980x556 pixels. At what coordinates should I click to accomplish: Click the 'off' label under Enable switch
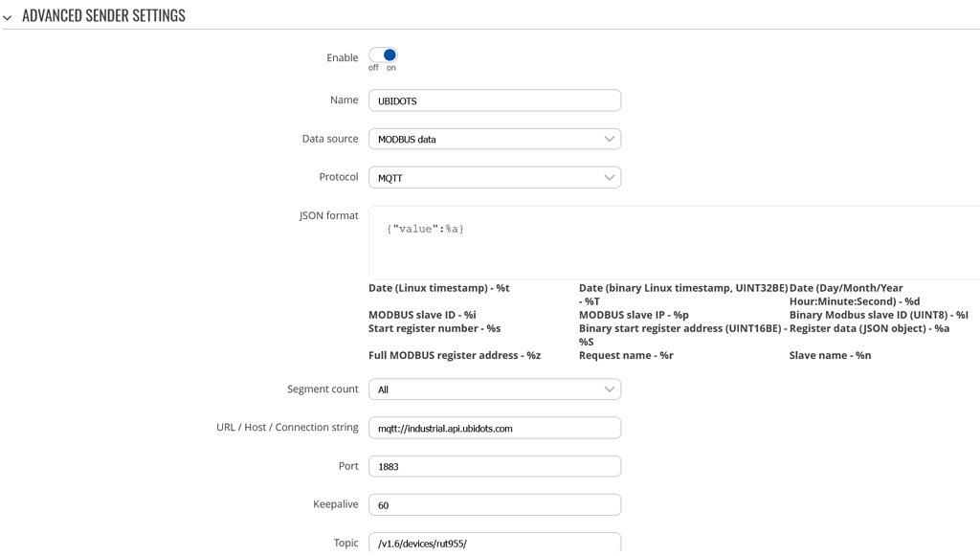pos(372,67)
